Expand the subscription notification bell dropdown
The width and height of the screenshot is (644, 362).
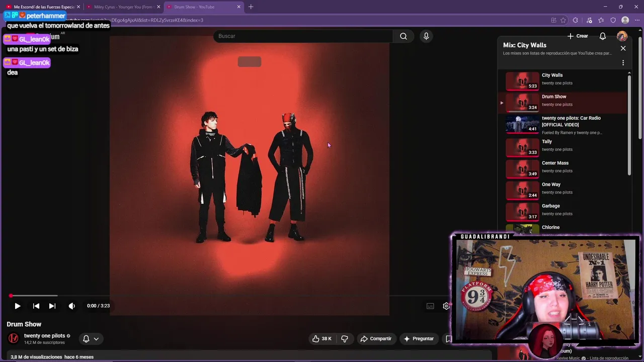click(91, 339)
